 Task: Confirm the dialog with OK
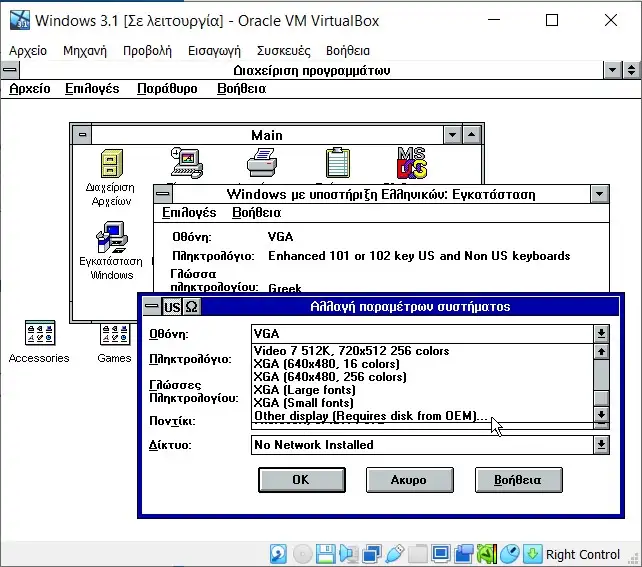[302, 480]
